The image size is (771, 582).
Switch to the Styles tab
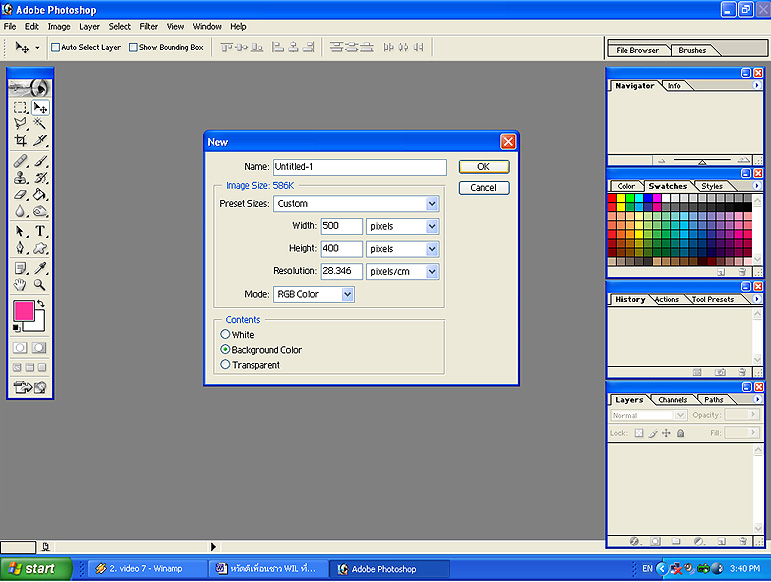[x=712, y=186]
